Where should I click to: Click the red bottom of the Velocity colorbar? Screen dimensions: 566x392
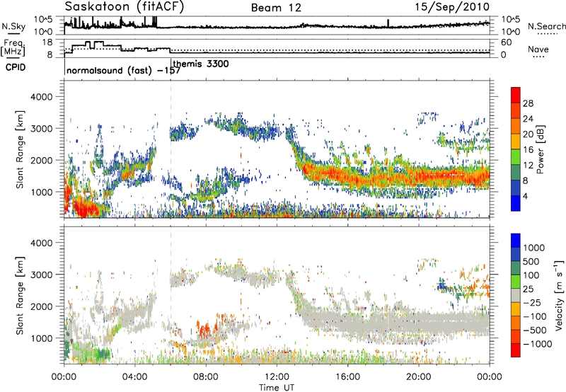click(x=516, y=350)
